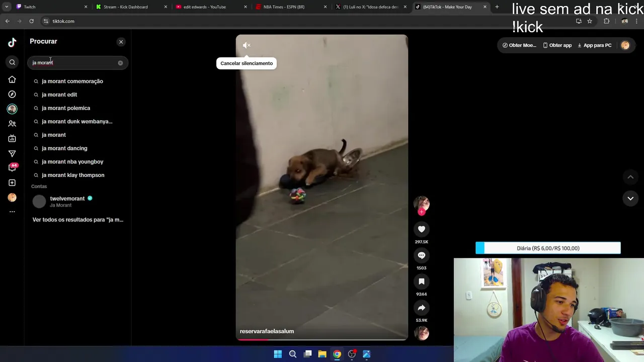Image resolution: width=644 pixels, height=362 pixels.
Task: Open username reservarafaelasalum on video
Action: tap(267, 331)
